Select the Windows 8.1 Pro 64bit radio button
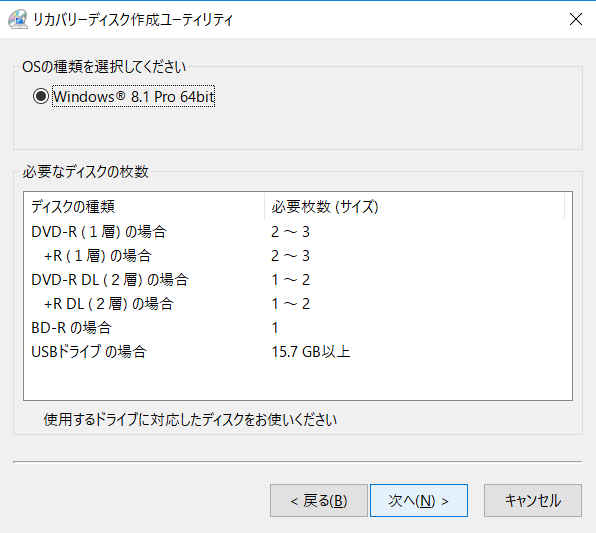Image resolution: width=596 pixels, height=533 pixels. pos(41,96)
